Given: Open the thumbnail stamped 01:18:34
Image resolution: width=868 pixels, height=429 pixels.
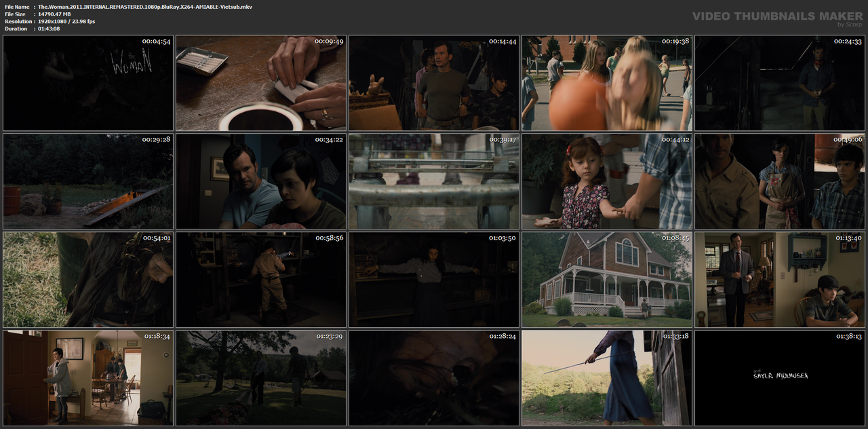Looking at the screenshot, I should (x=88, y=378).
